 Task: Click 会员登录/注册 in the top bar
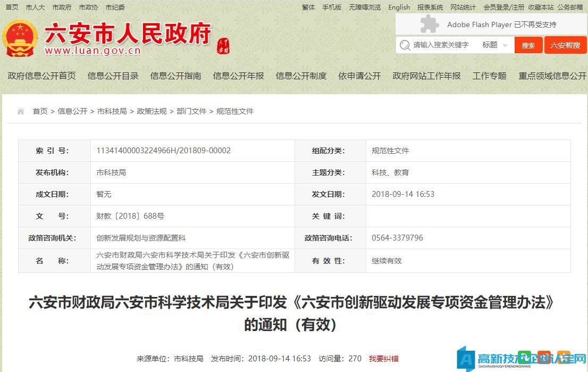tap(503, 7)
